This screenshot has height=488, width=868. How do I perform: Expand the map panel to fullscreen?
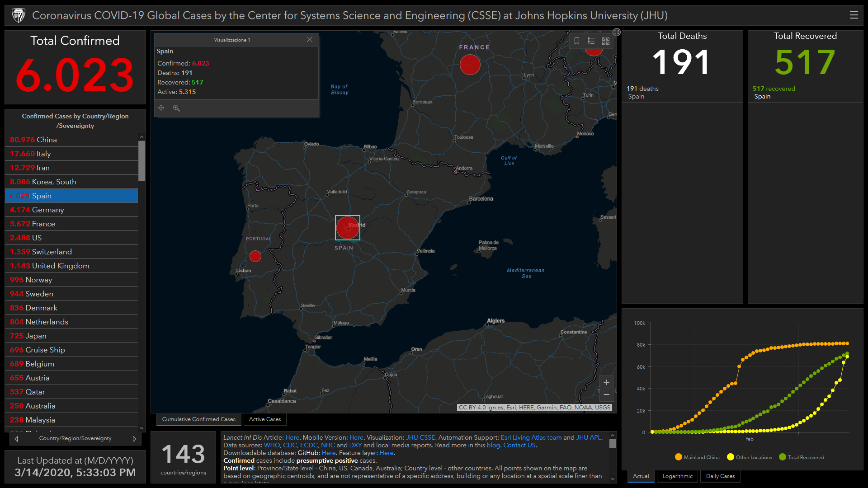click(x=617, y=32)
